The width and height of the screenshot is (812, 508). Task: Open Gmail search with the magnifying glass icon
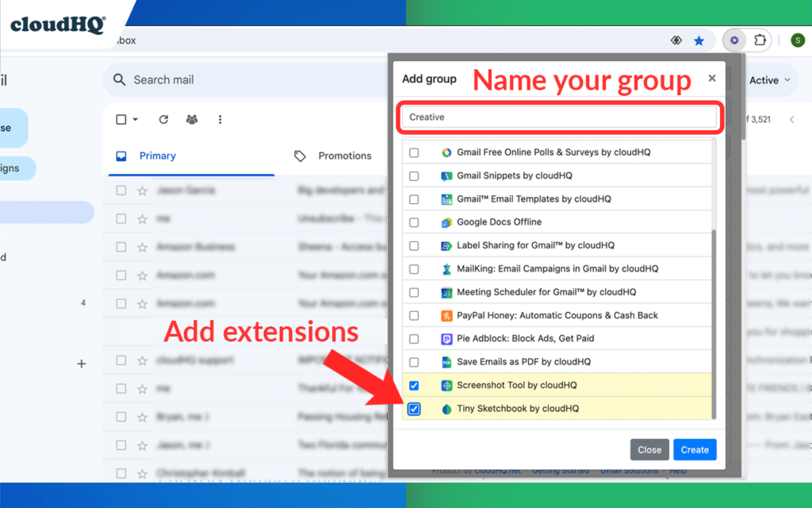[x=118, y=79]
